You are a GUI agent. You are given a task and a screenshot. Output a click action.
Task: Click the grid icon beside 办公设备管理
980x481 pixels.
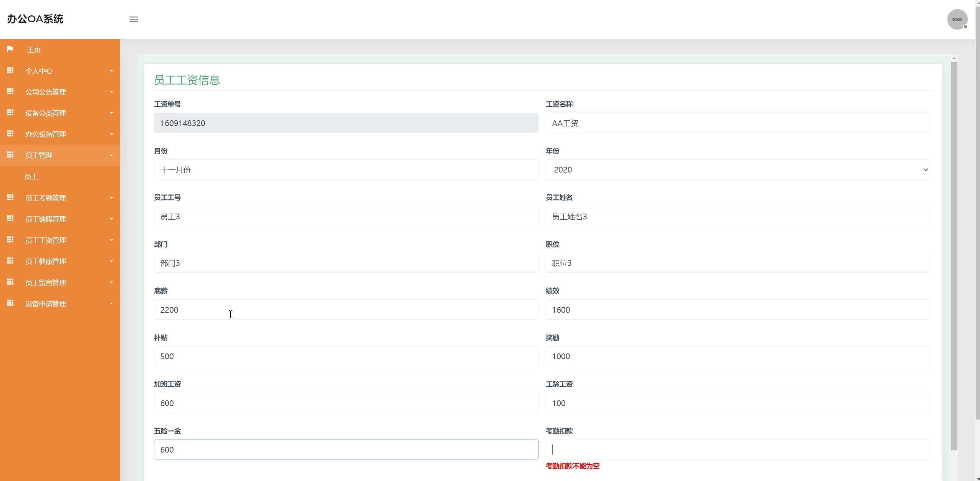coord(10,134)
